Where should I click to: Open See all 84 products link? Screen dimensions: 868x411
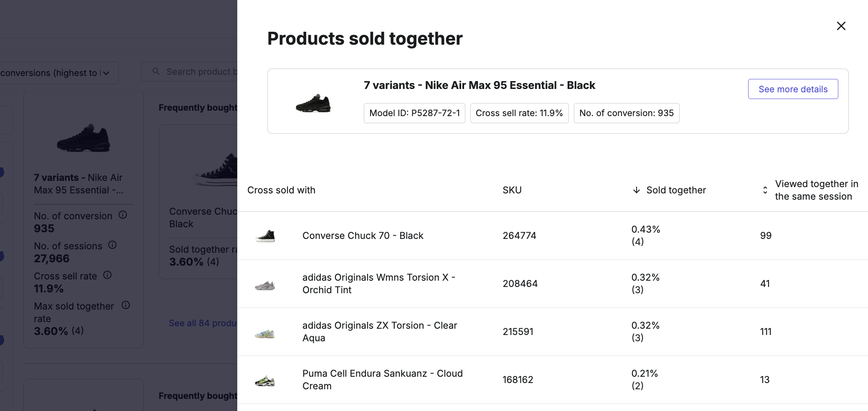tap(203, 323)
